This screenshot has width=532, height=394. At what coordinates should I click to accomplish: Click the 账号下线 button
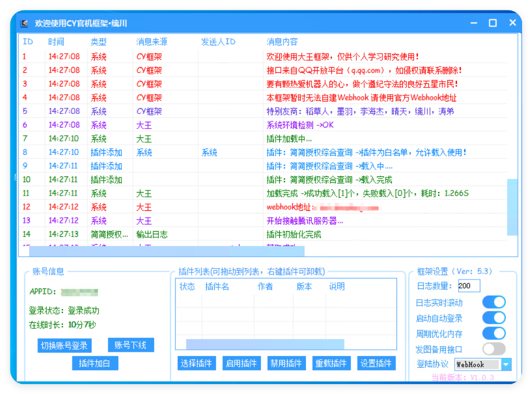coord(130,345)
